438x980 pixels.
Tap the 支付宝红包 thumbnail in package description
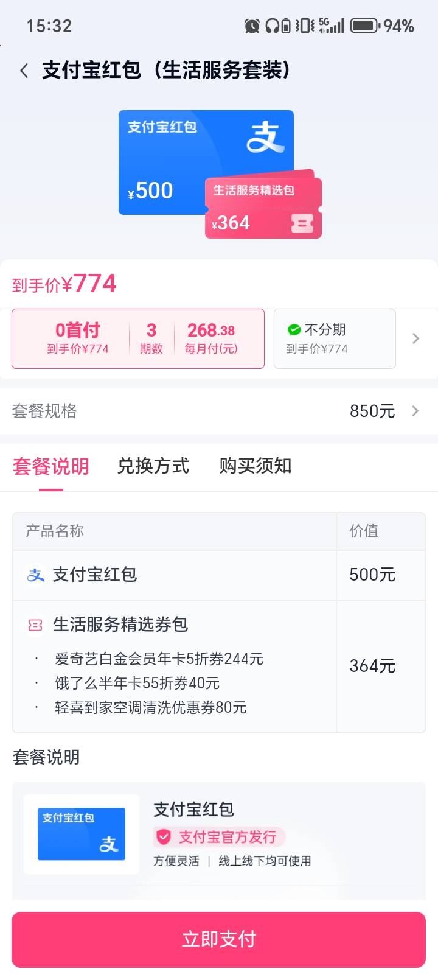point(82,834)
